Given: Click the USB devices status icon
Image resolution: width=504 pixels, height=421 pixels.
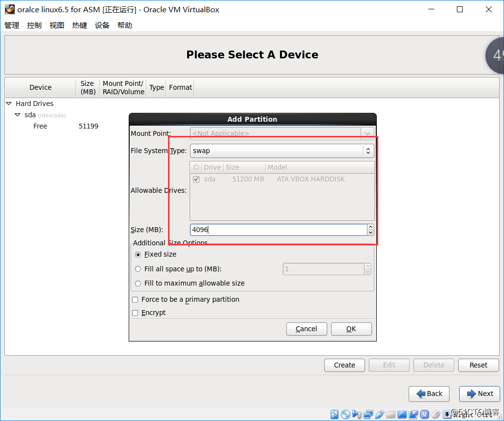Looking at the screenshot, I should click(380, 414).
